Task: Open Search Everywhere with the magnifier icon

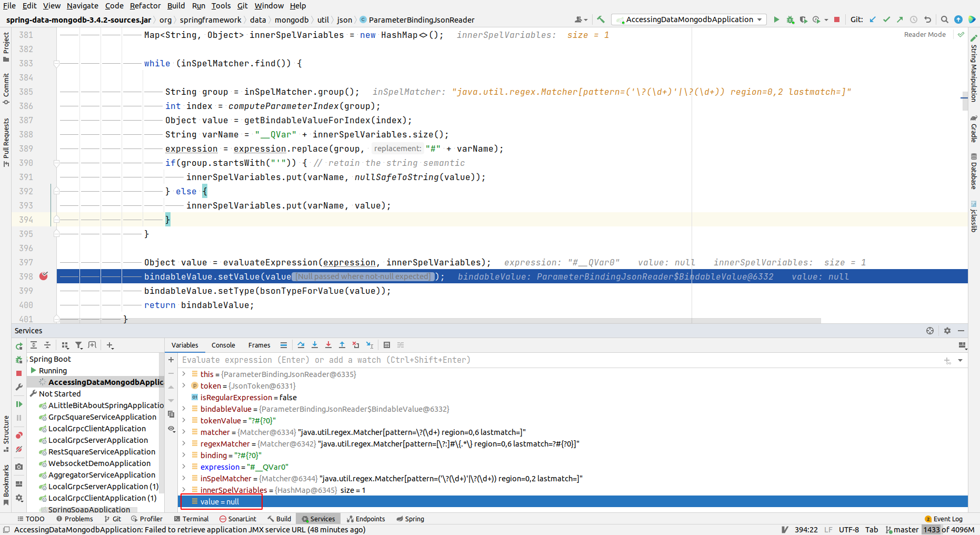Action: [x=945, y=19]
